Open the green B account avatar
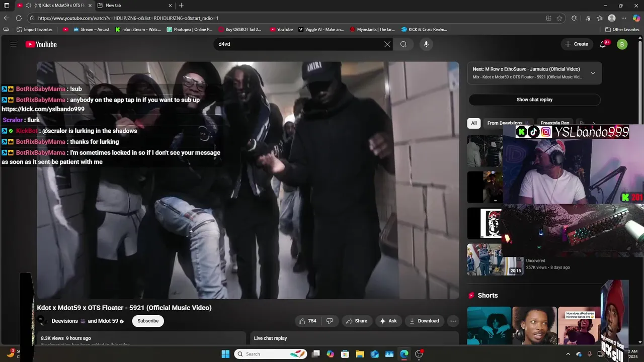Screen dimensions: 644x362 (622, 44)
